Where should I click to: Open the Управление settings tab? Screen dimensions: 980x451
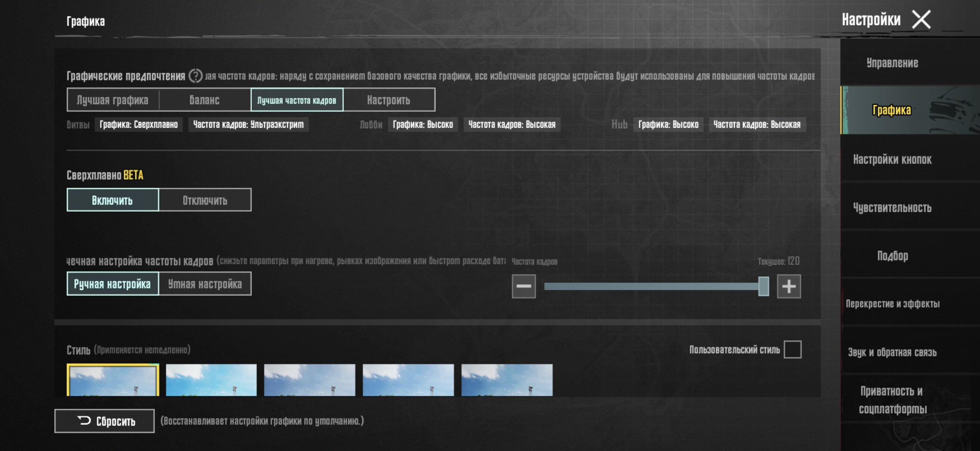[x=892, y=63]
